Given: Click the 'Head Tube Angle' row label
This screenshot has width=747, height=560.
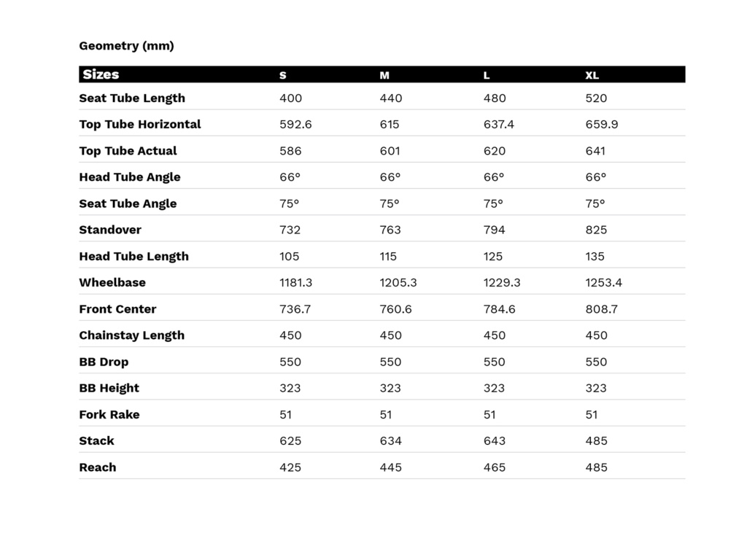Looking at the screenshot, I should [130, 177].
